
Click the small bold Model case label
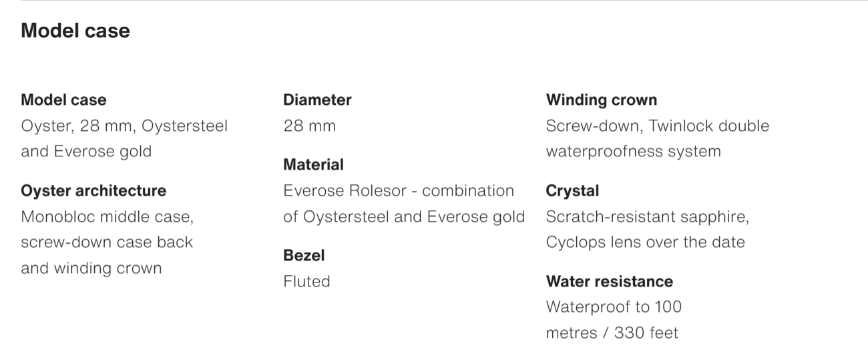coord(63,100)
